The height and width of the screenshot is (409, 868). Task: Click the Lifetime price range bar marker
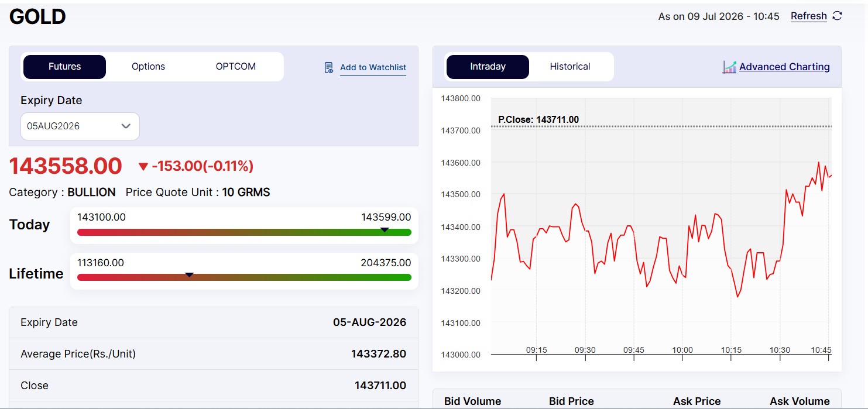[189, 274]
